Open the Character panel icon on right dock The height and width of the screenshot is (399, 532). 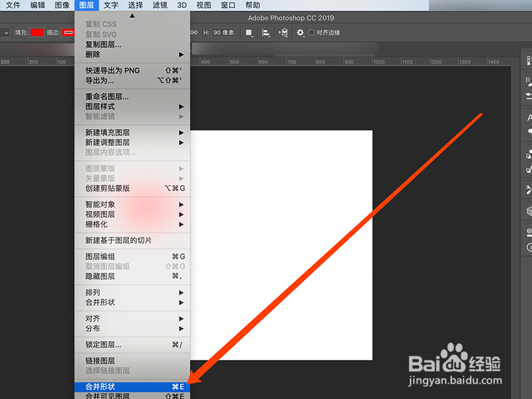529,118
